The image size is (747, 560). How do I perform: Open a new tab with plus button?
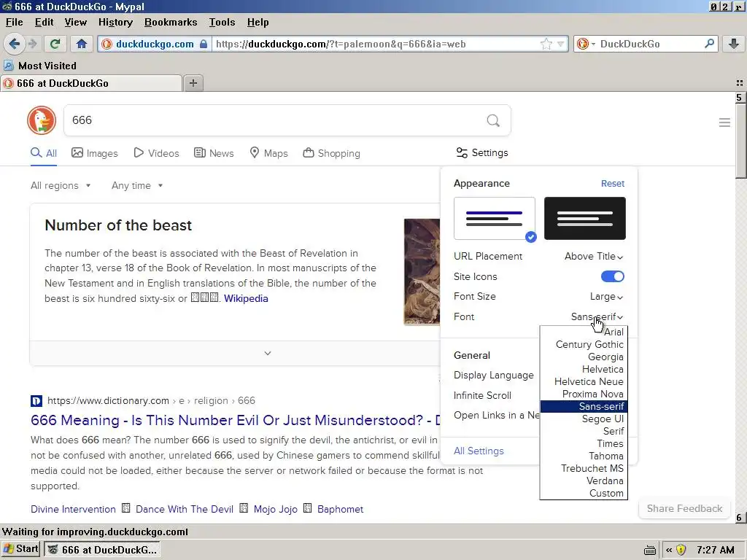click(x=193, y=83)
